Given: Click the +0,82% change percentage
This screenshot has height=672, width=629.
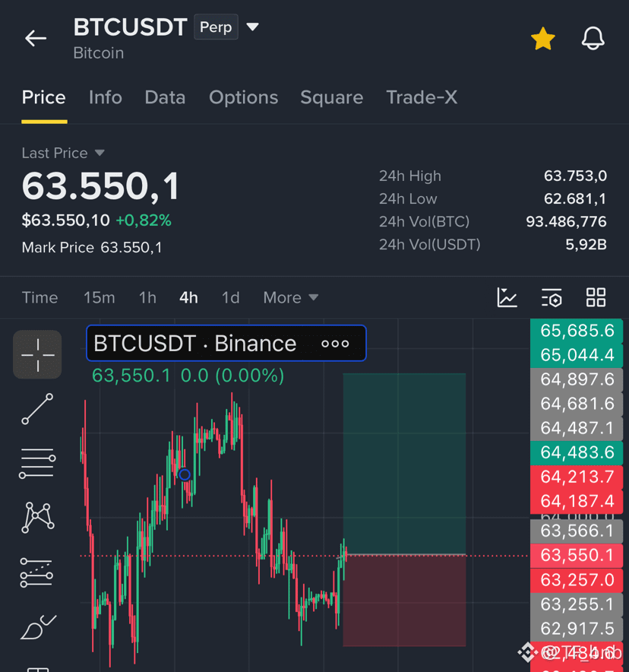Looking at the screenshot, I should tap(144, 220).
